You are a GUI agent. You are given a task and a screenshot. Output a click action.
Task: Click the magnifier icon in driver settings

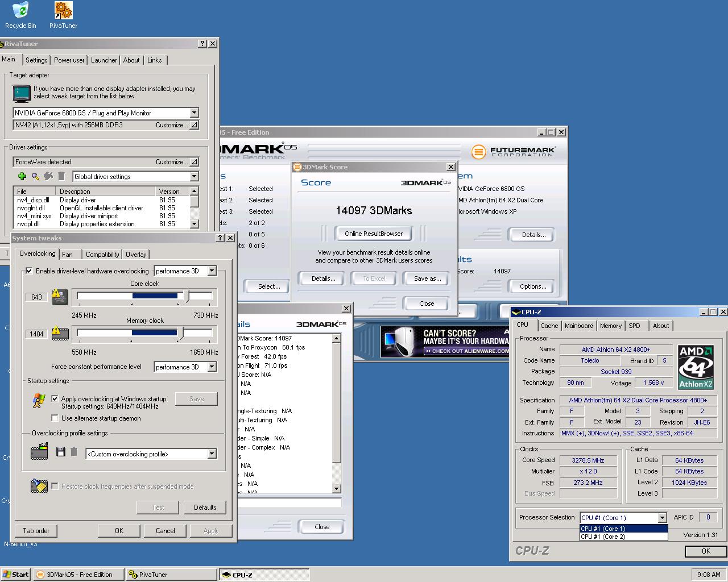pos(35,177)
